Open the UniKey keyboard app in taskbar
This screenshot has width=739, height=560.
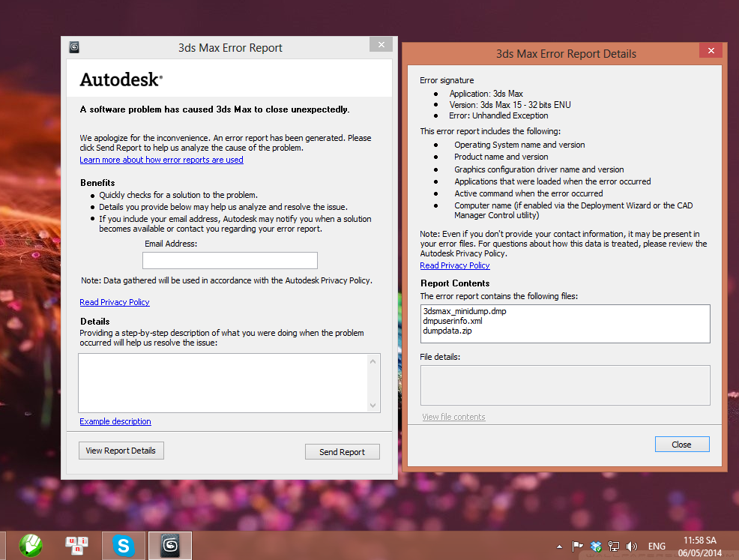[76, 546]
